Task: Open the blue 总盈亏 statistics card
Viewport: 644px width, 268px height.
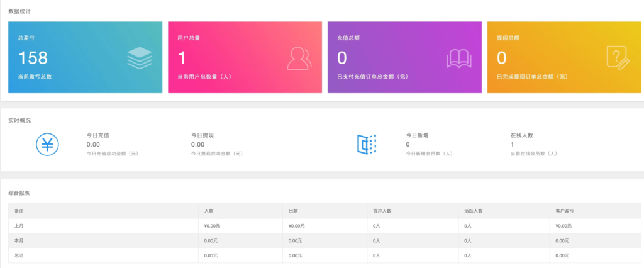Action: pos(85,57)
